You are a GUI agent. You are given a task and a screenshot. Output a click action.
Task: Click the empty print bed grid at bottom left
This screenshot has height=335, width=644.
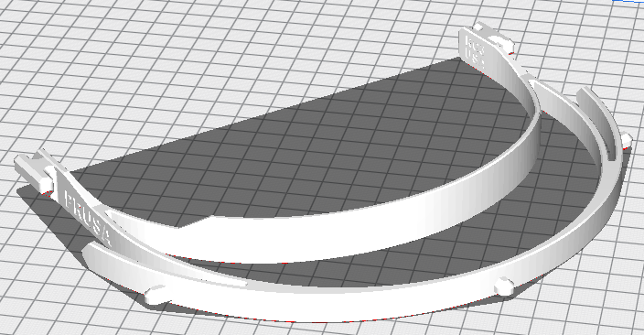click(x=61, y=296)
